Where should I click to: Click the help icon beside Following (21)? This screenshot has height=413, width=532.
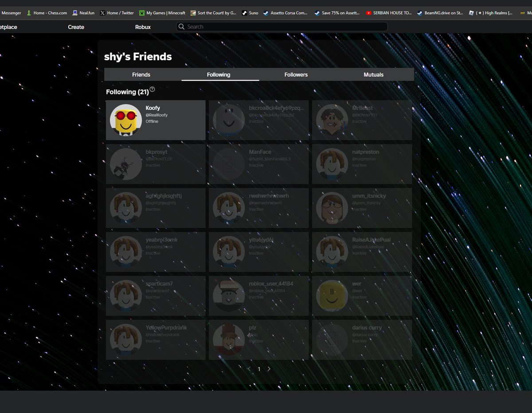pyautogui.click(x=152, y=89)
